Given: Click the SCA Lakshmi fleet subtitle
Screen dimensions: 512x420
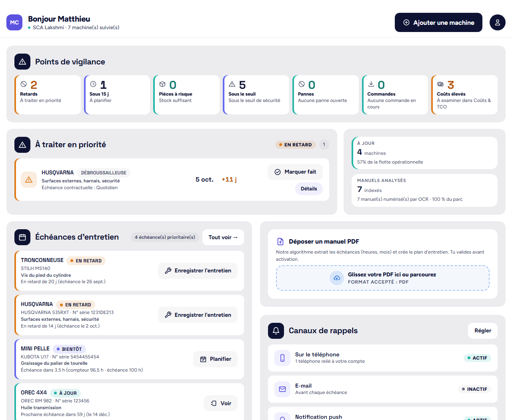Looking at the screenshot, I should coord(76,28).
